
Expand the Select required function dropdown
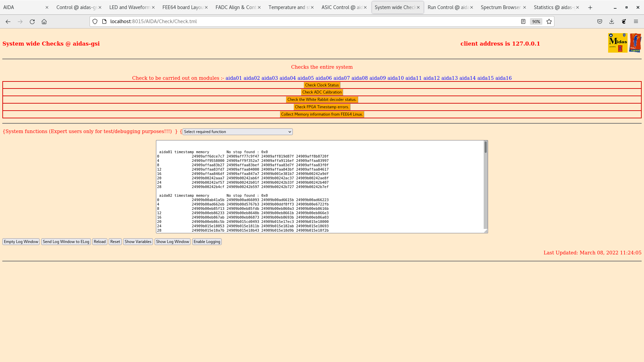[237, 132]
